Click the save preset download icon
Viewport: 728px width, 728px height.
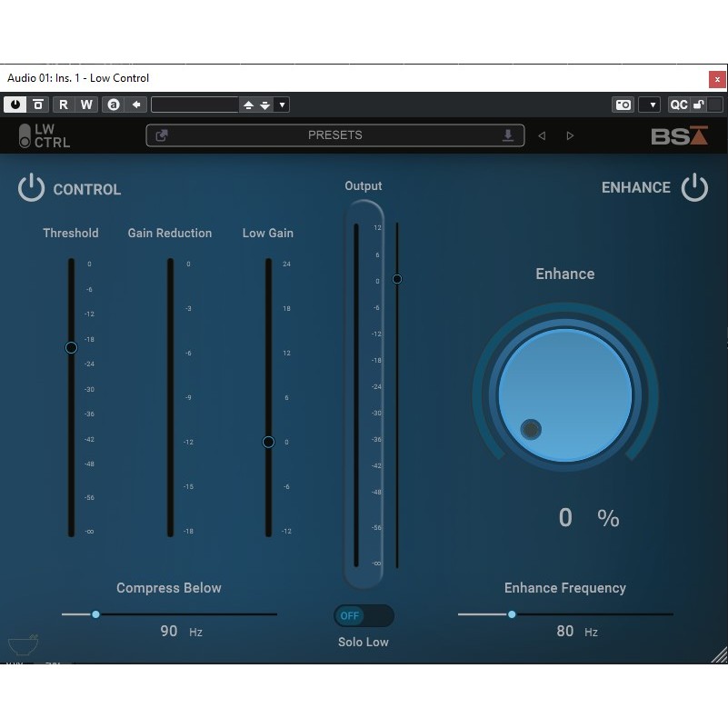(508, 135)
